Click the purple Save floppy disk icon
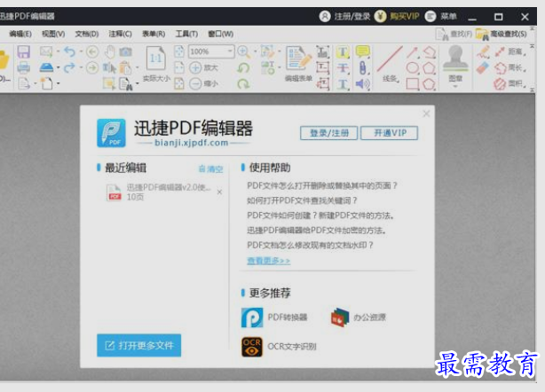Screen dimensions: 545x392 click(x=24, y=51)
